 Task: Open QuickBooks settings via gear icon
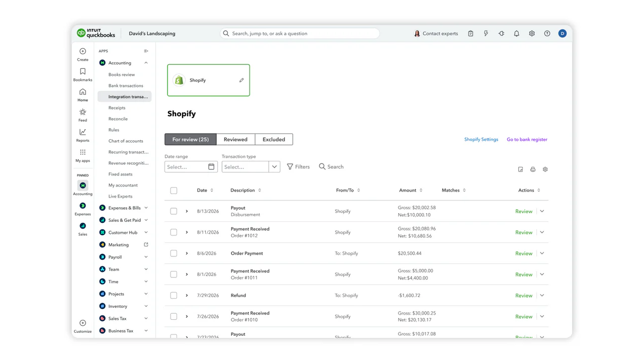(x=531, y=33)
